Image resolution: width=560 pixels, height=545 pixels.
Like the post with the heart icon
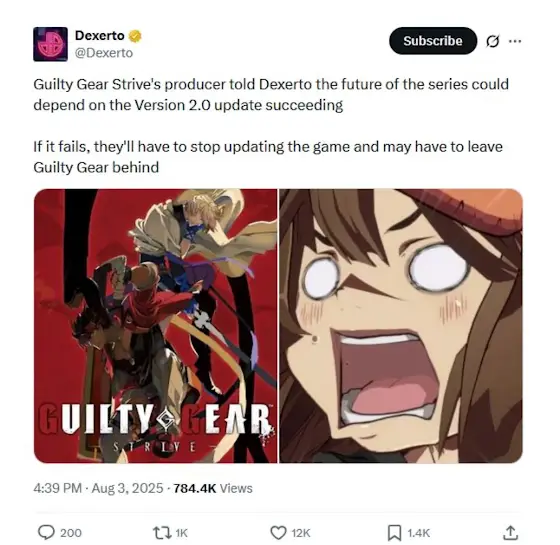(278, 533)
